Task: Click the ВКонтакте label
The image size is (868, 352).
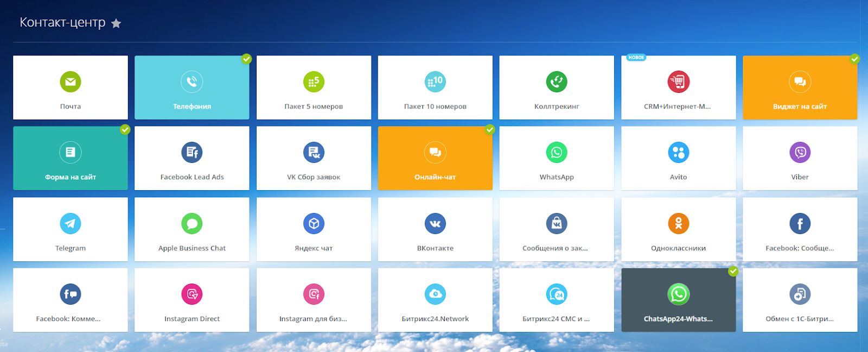Action: (435, 248)
